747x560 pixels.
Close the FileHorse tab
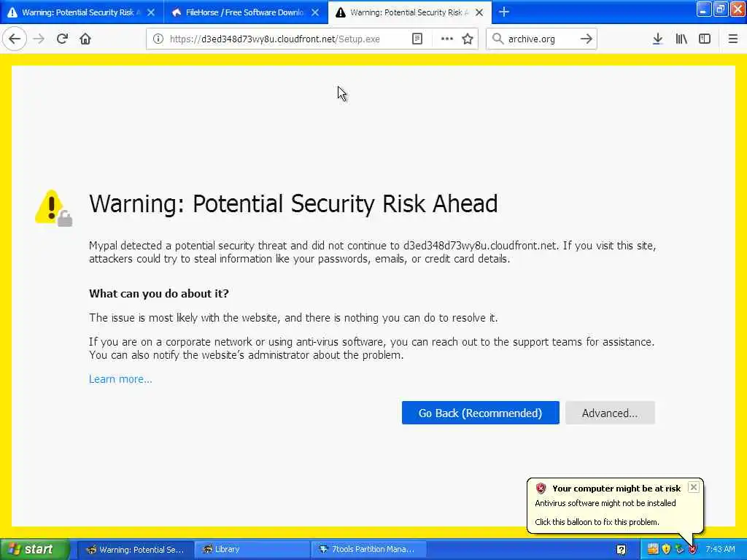pyautogui.click(x=315, y=12)
